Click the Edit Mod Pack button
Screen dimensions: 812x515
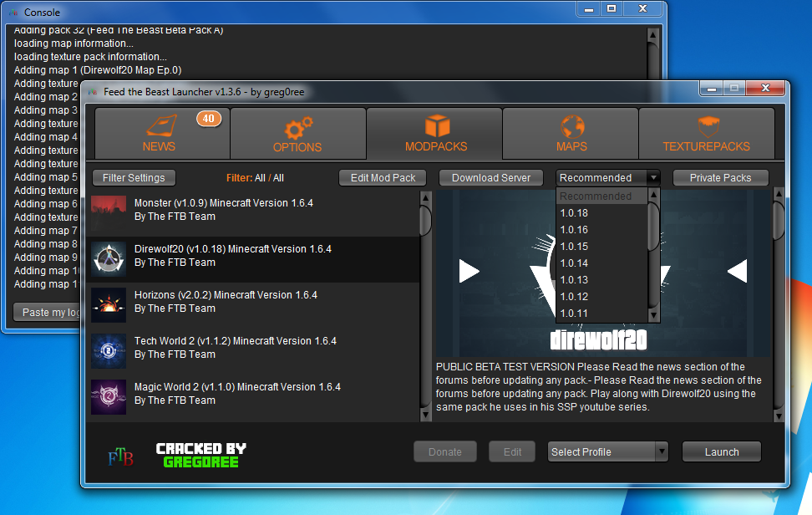[x=383, y=178]
